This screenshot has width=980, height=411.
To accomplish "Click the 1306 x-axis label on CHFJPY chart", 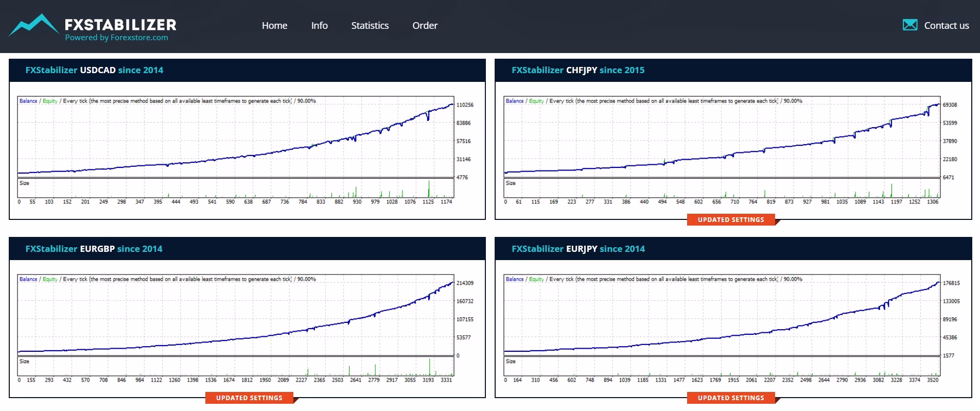I will [933, 202].
